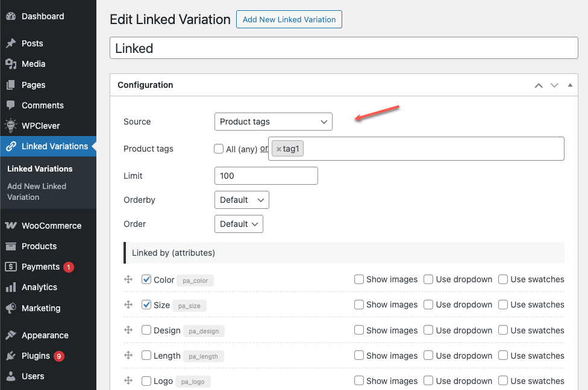Check Use dropdown for Length
This screenshot has height=390, width=588.
click(428, 354)
